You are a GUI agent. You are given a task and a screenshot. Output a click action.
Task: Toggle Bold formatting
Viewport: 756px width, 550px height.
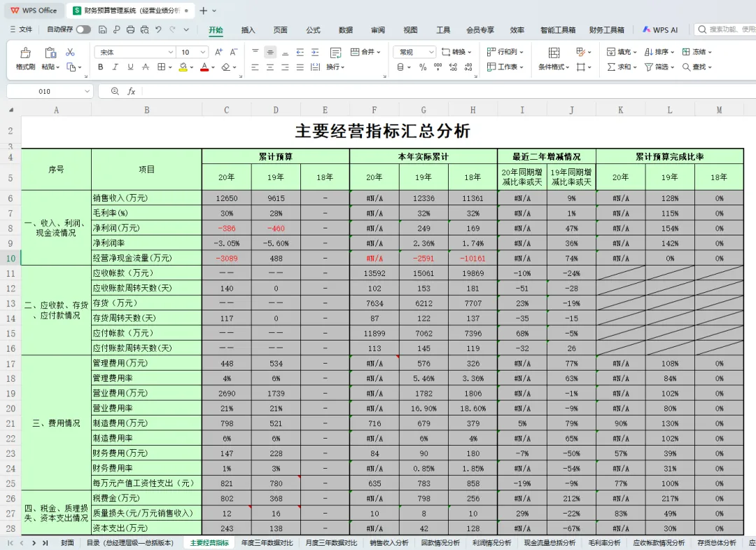(x=100, y=67)
